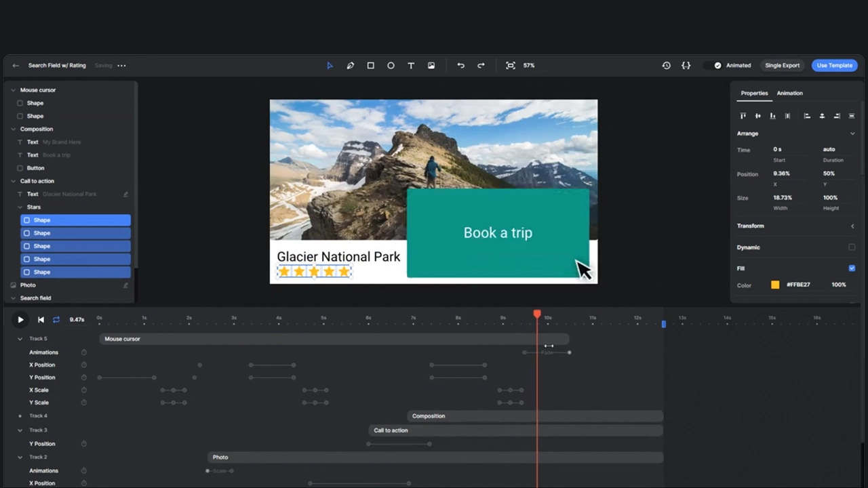Edit the fill hex value #FFBE27
Screen dimensions: 868x488
pyautogui.click(x=798, y=285)
